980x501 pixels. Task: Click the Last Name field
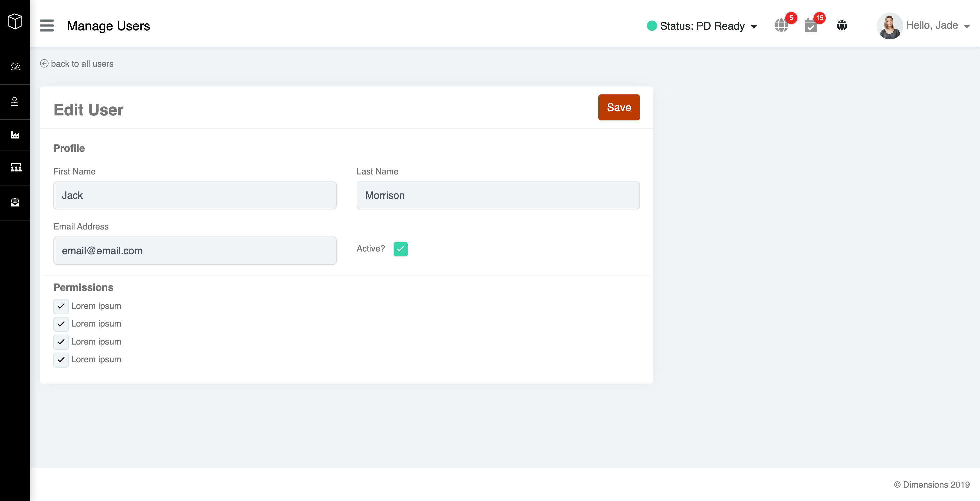498,195
